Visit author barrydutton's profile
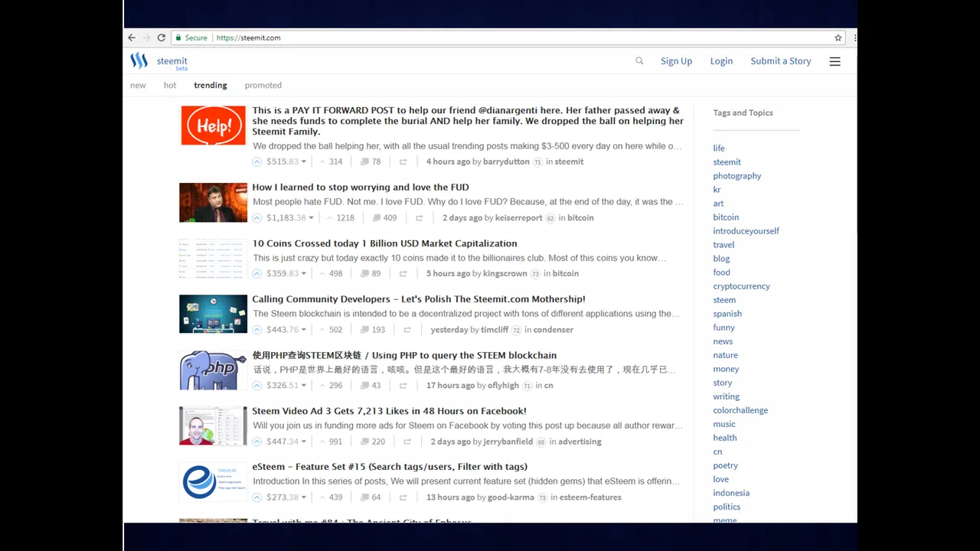This screenshot has width=980, height=551. tap(507, 161)
